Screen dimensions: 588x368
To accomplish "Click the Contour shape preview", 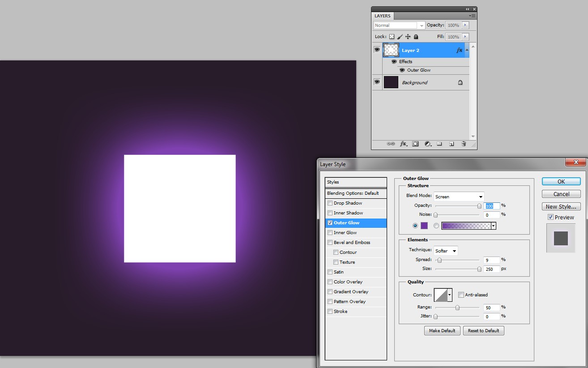I will tap(441, 295).
